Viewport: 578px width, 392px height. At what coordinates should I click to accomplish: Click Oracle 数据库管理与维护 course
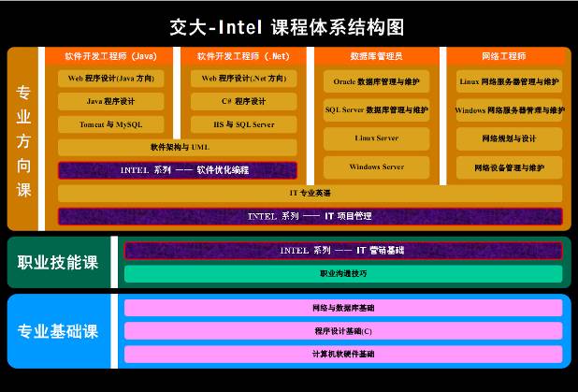[x=376, y=82]
